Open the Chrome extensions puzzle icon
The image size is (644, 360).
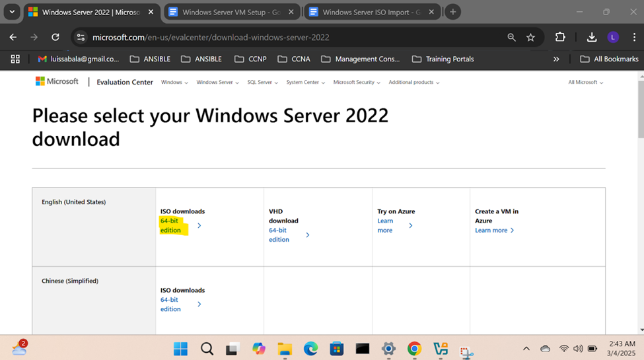click(560, 38)
